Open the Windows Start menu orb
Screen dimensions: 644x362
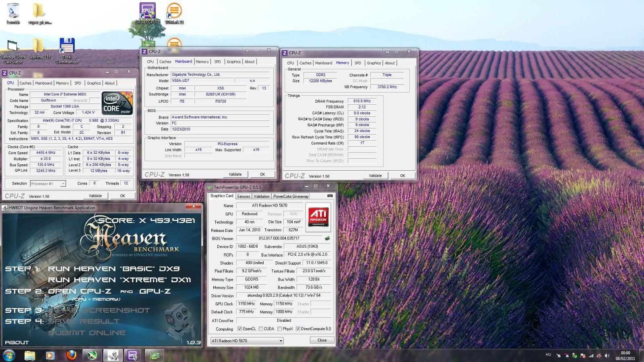point(9,355)
